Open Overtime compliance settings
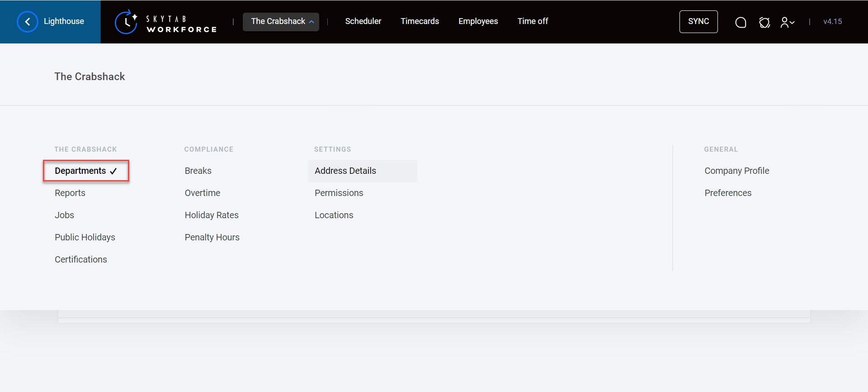The image size is (868, 392). tap(203, 193)
